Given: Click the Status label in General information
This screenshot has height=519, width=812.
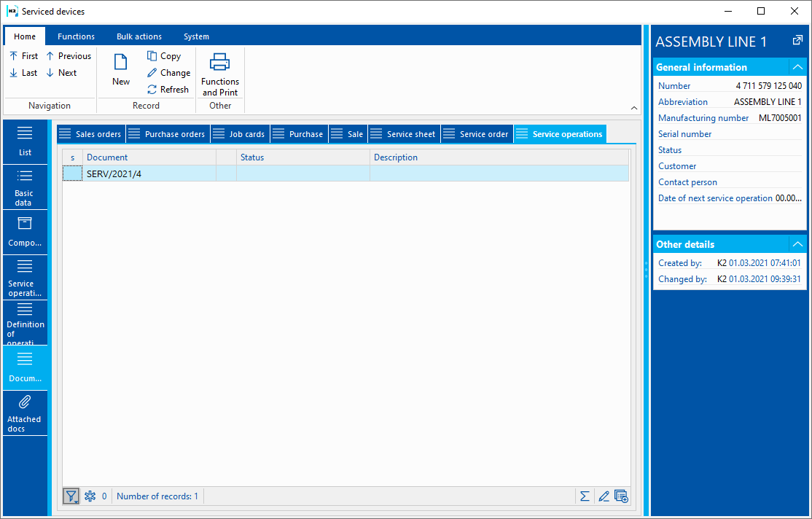Looking at the screenshot, I should [670, 150].
